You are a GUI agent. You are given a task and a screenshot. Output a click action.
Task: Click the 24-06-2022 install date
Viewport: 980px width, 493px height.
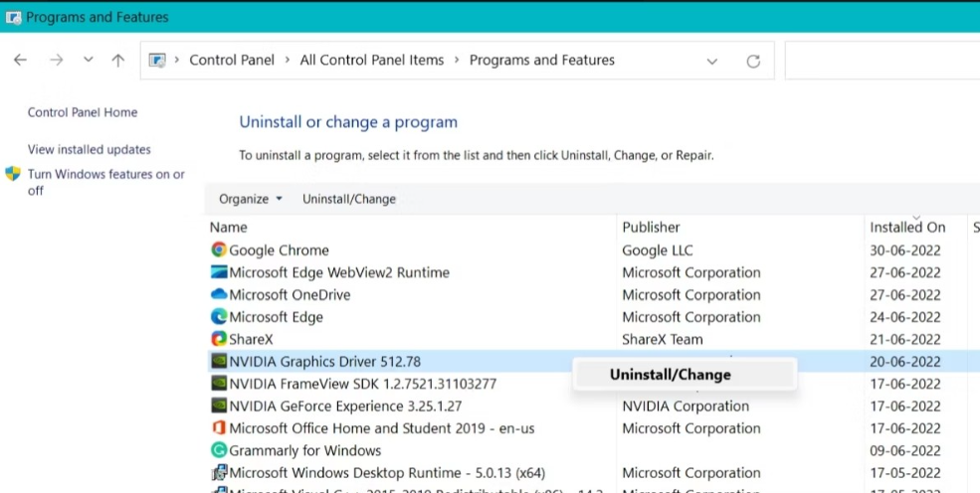(905, 317)
